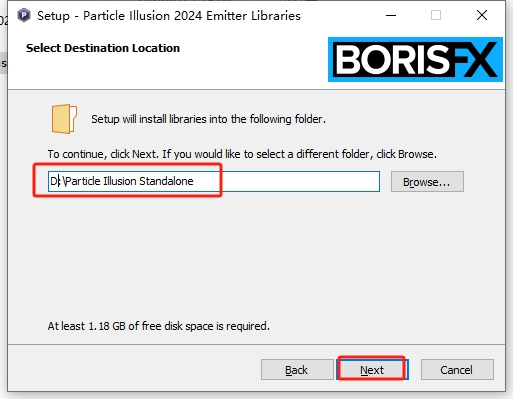
Task: Click the greyed-out maximize window icon
Action: click(436, 15)
